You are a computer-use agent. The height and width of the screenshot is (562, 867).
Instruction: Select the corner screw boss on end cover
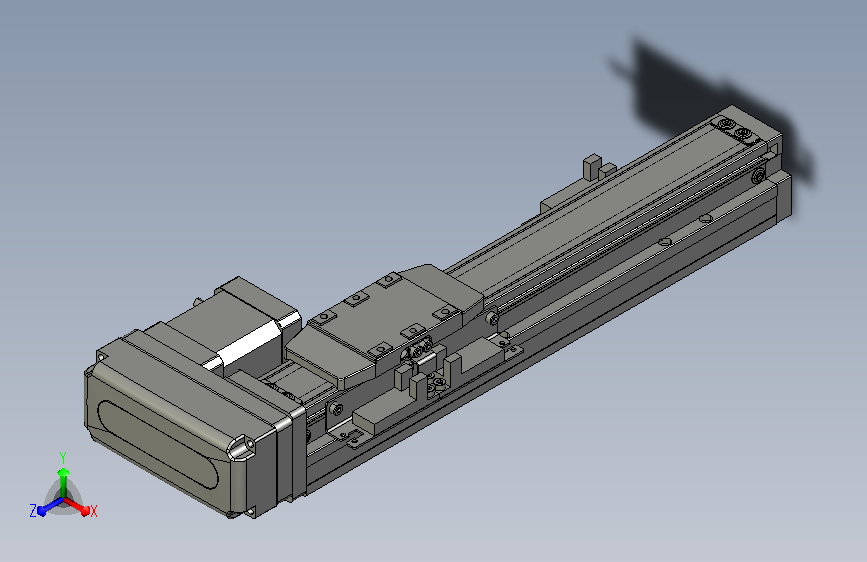[x=241, y=447]
